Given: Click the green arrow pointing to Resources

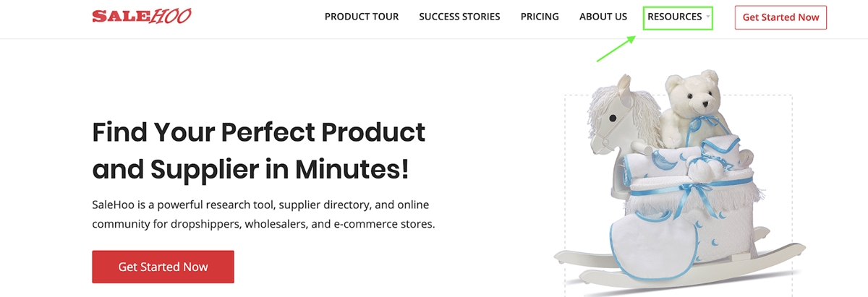Looking at the screenshot, I should (616, 48).
